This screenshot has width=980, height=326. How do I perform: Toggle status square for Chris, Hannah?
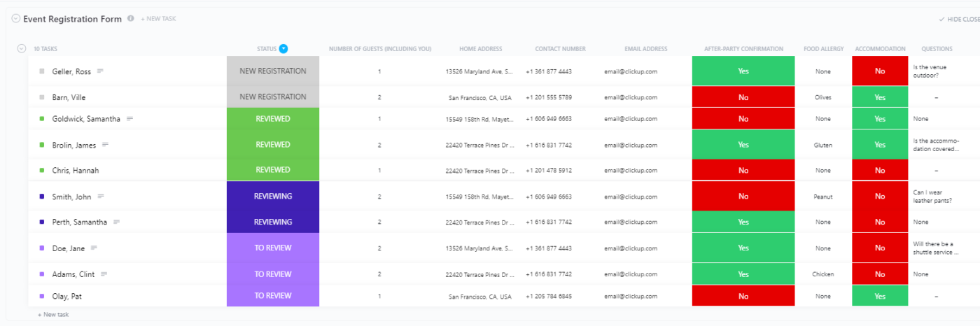tap(42, 170)
